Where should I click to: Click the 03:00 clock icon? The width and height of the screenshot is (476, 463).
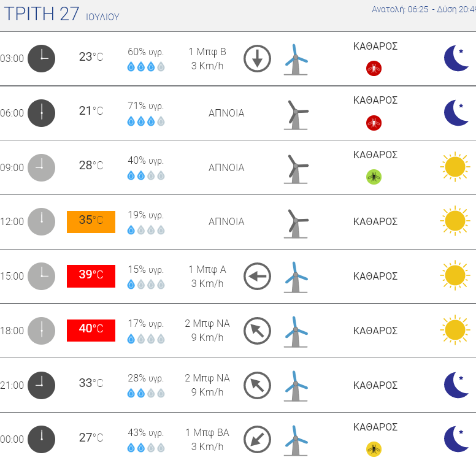(x=42, y=59)
